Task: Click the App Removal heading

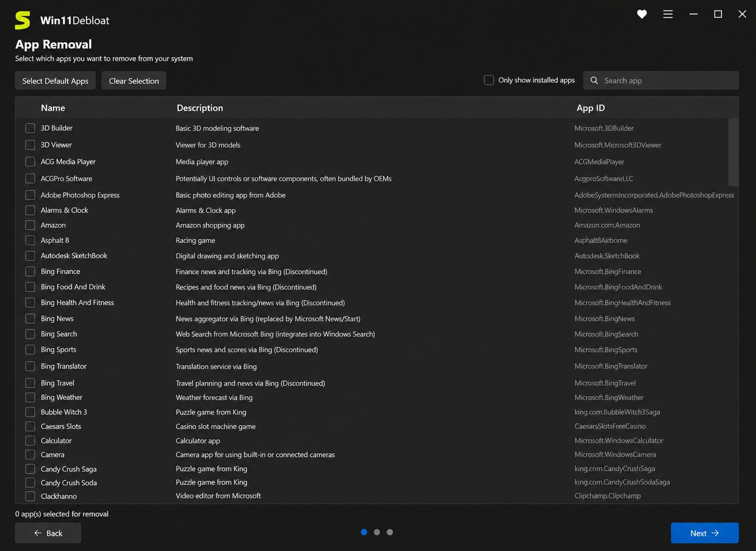Action: point(54,44)
